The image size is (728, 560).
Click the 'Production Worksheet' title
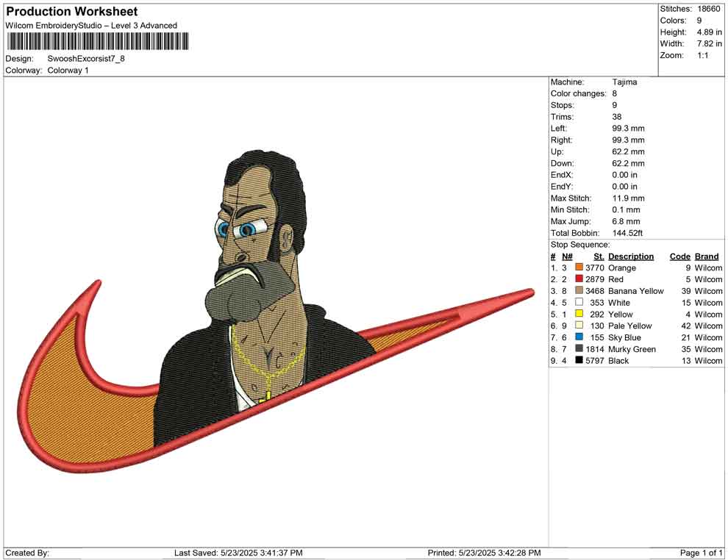tap(72, 12)
